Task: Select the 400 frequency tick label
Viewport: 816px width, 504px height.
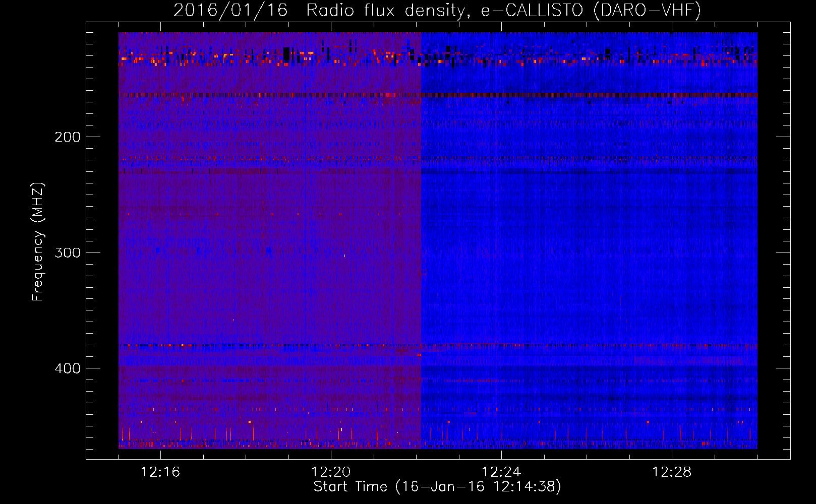Action: [68, 368]
